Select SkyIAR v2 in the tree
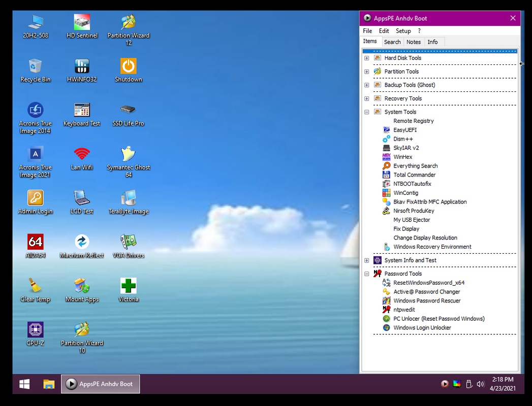The width and height of the screenshot is (532, 406). pos(406,148)
